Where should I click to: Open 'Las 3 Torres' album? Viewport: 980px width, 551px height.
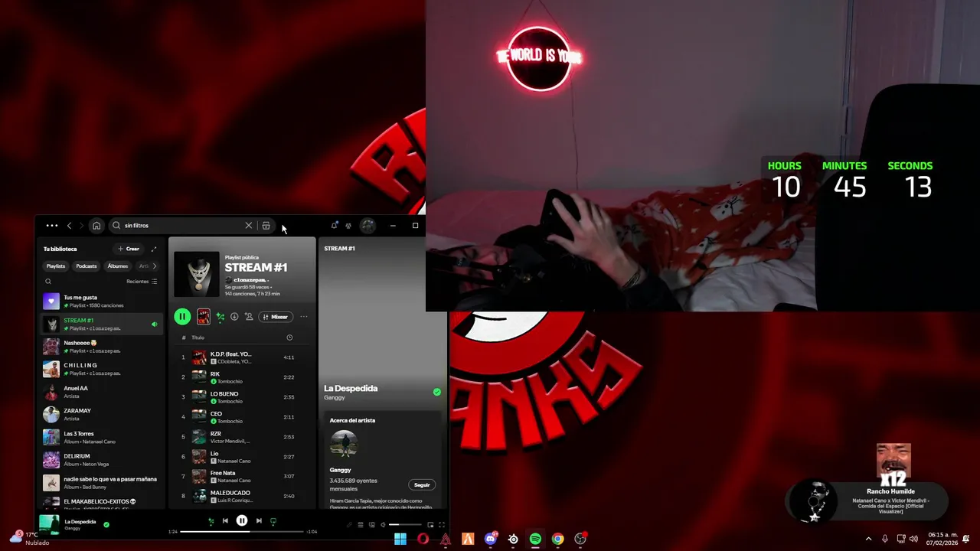click(x=102, y=437)
